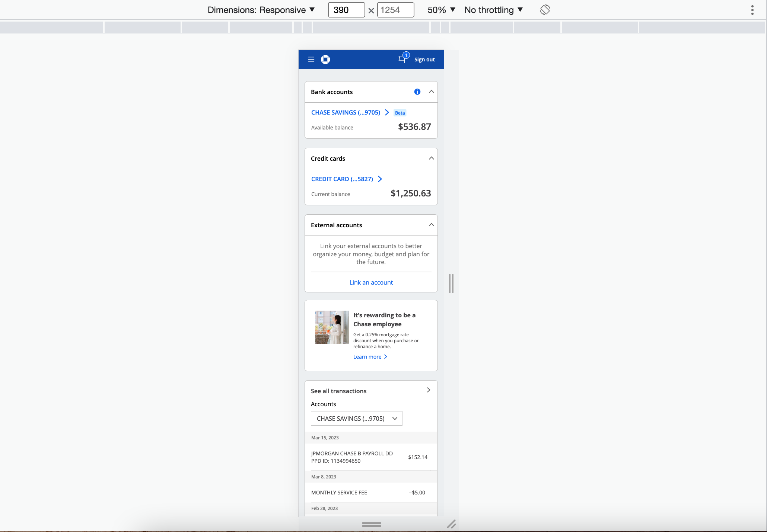Click the Sign out button
The width and height of the screenshot is (767, 532).
pyautogui.click(x=424, y=60)
